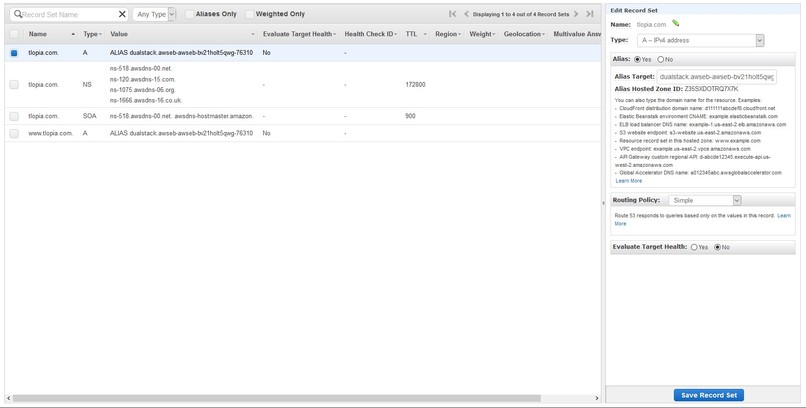The height and width of the screenshot is (408, 806).
Task: Open the Weight column header menu
Action: pyautogui.click(x=493, y=34)
